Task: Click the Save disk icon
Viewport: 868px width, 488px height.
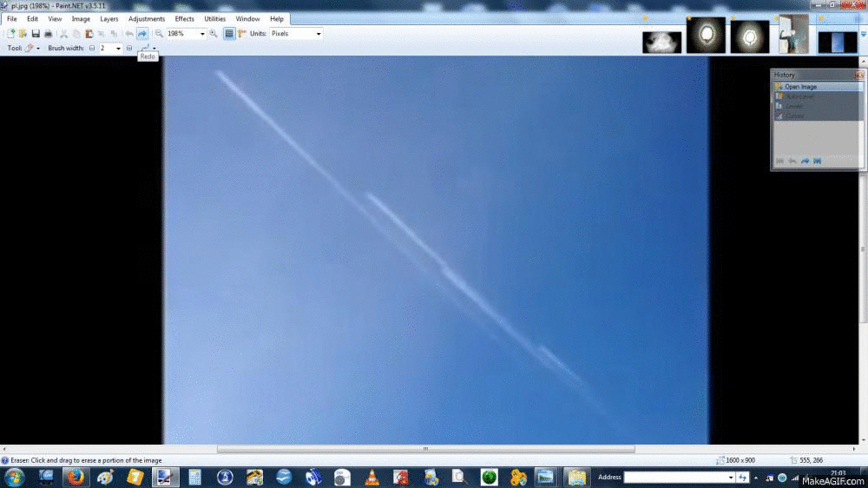Action: (36, 34)
